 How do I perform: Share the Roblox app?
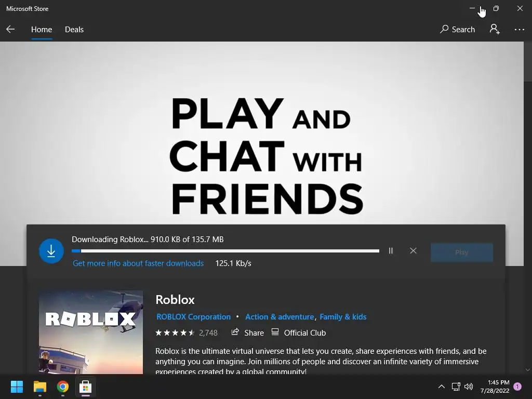coord(247,332)
